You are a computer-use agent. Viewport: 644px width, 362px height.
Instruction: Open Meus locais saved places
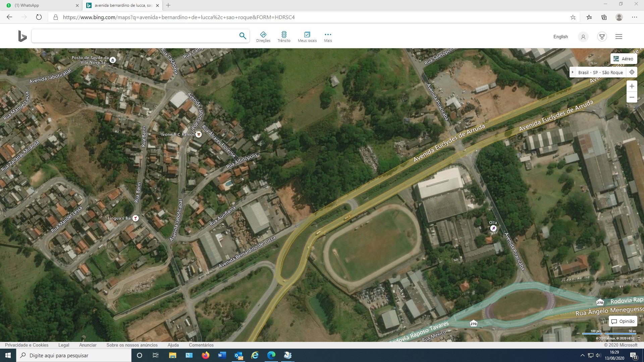(307, 37)
